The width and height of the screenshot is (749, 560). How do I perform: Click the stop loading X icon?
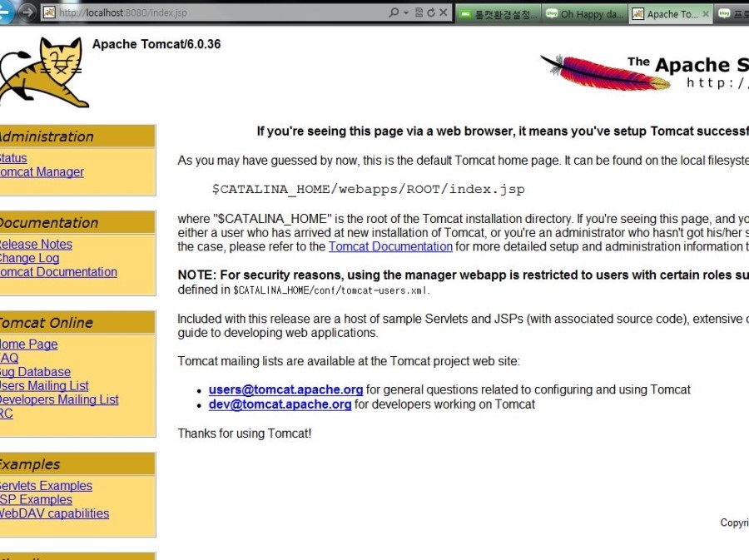pos(444,12)
